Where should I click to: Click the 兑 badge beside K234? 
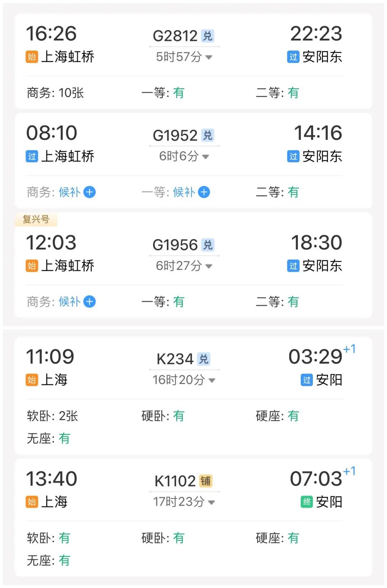(x=204, y=359)
